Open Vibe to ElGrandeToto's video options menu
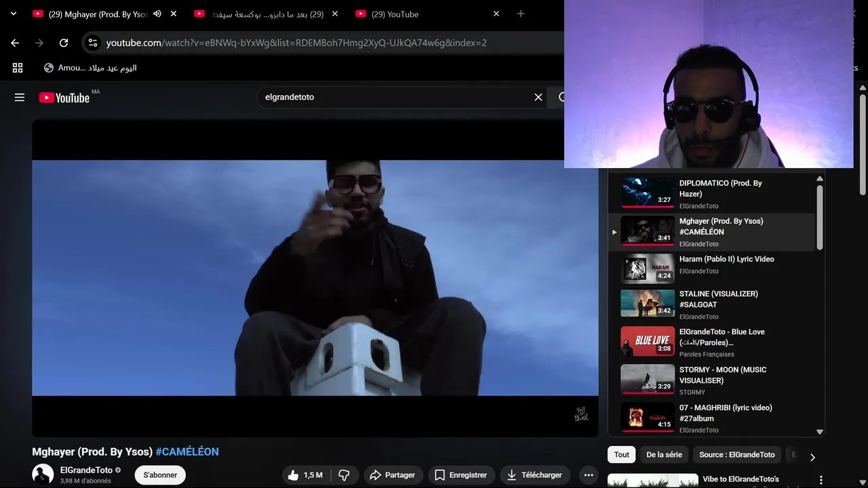Image resolution: width=868 pixels, height=488 pixels. (x=821, y=480)
